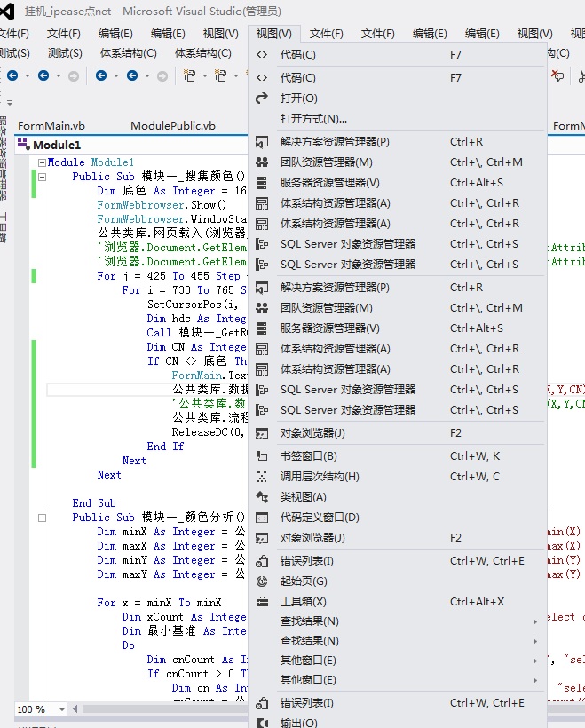Click the End If code line
The height and width of the screenshot is (728, 585).
165,447
